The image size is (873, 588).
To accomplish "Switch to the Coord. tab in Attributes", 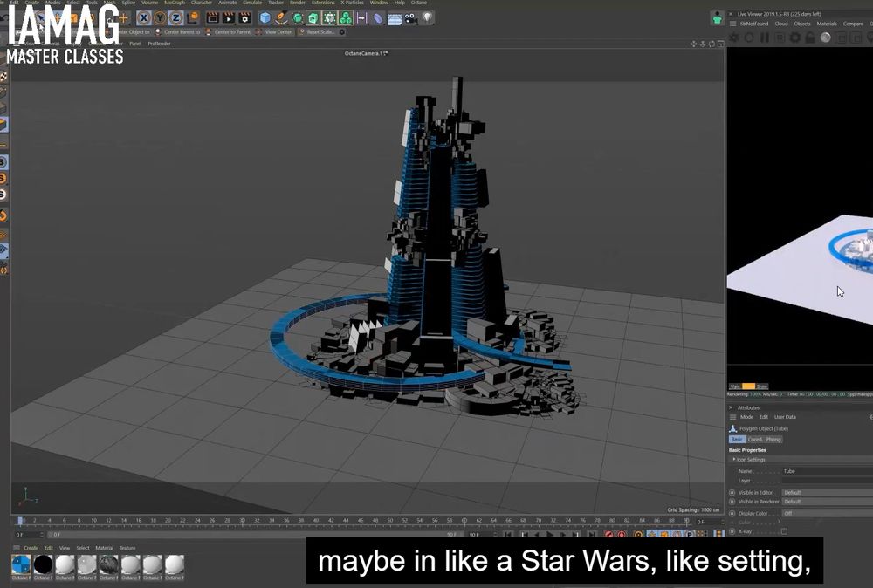I will click(755, 440).
